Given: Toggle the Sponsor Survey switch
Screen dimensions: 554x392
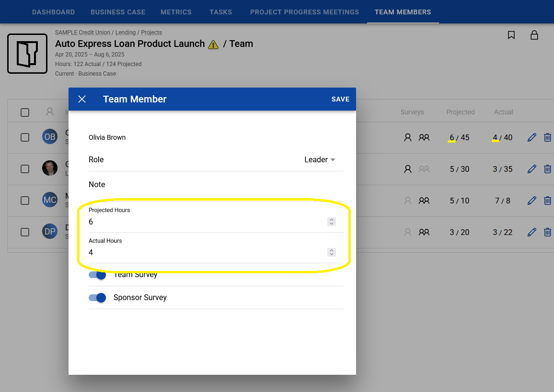Looking at the screenshot, I should tap(97, 298).
